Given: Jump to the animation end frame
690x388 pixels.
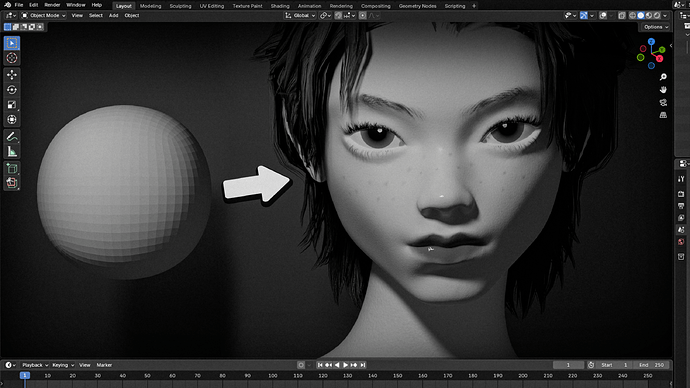Looking at the screenshot, I should pyautogui.click(x=363, y=365).
